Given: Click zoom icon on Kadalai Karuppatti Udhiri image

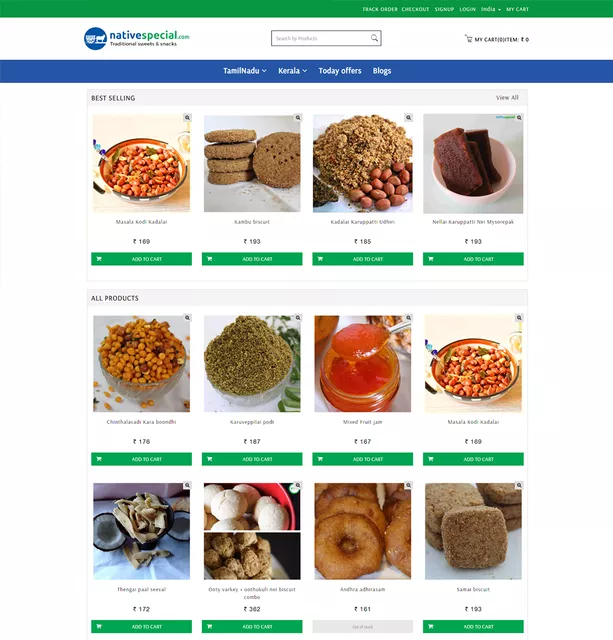Looking at the screenshot, I should (x=409, y=118).
